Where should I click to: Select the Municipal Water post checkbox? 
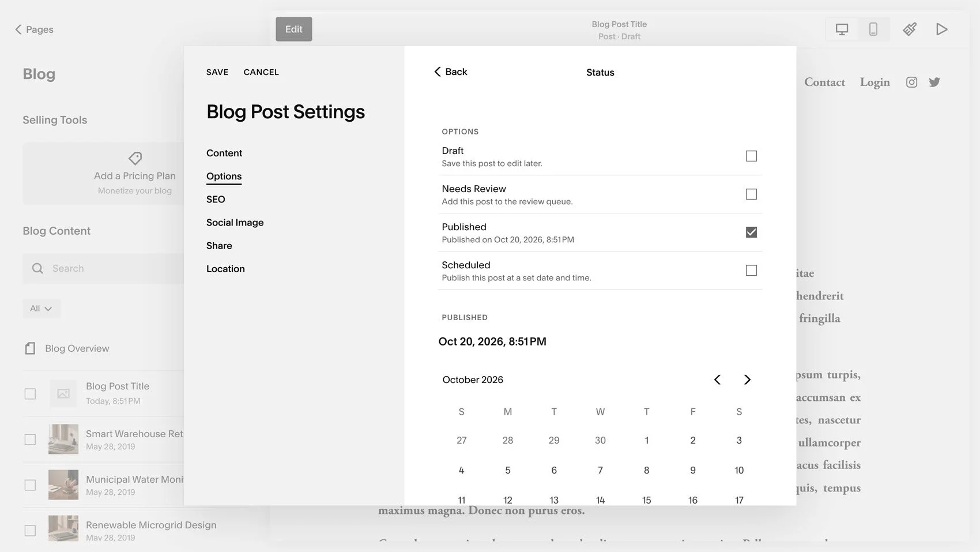30,485
